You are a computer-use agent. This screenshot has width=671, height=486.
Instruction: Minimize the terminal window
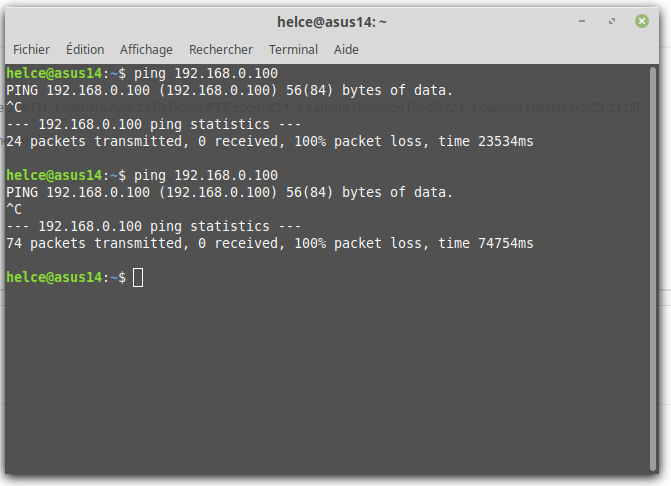tap(582, 21)
